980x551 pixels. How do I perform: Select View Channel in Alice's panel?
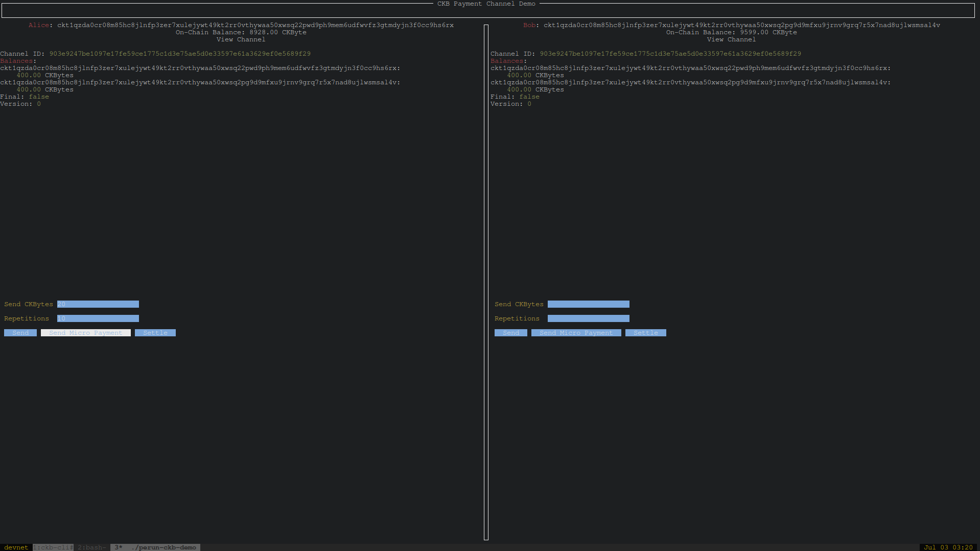[x=241, y=39]
